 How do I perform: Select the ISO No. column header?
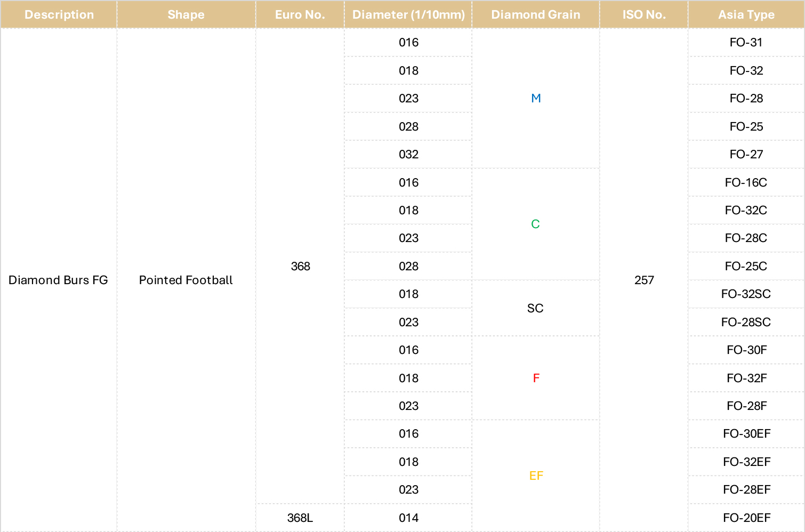pos(644,14)
